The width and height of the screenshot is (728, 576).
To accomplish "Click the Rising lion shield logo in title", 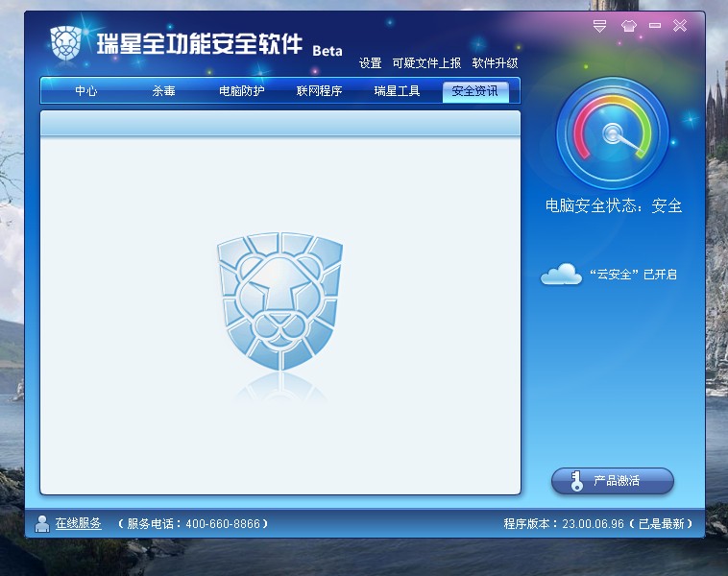I will (65, 43).
